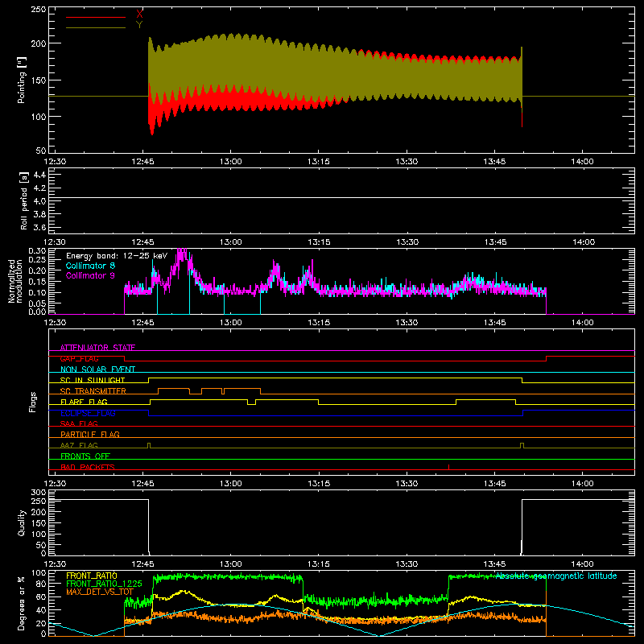Click the 12:45 label under the Roll period plot

(143, 242)
